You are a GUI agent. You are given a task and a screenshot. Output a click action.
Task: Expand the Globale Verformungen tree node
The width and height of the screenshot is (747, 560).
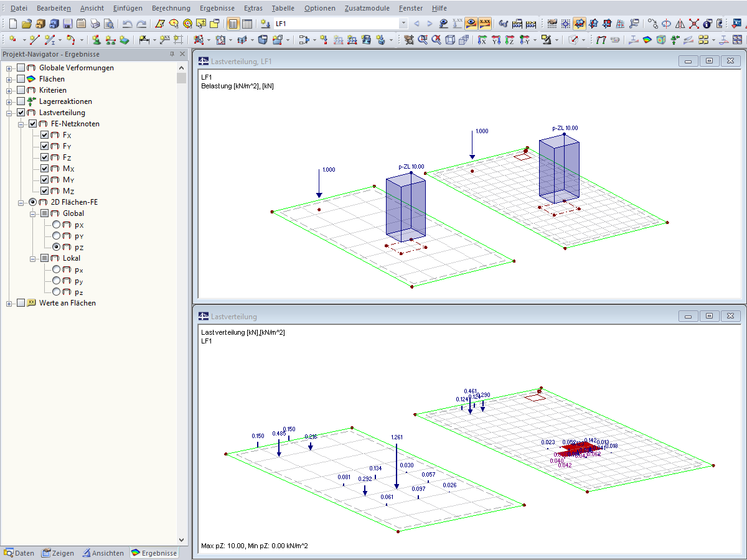(x=9, y=68)
